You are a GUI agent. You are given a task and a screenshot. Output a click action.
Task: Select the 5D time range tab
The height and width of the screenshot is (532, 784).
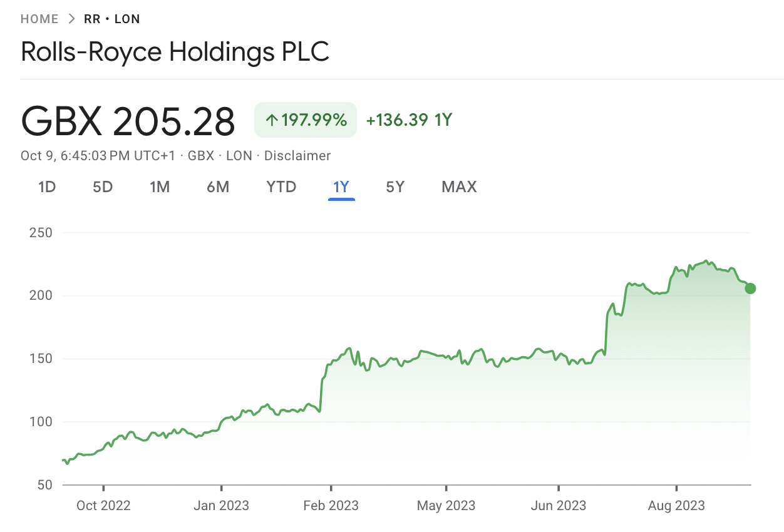(x=103, y=187)
